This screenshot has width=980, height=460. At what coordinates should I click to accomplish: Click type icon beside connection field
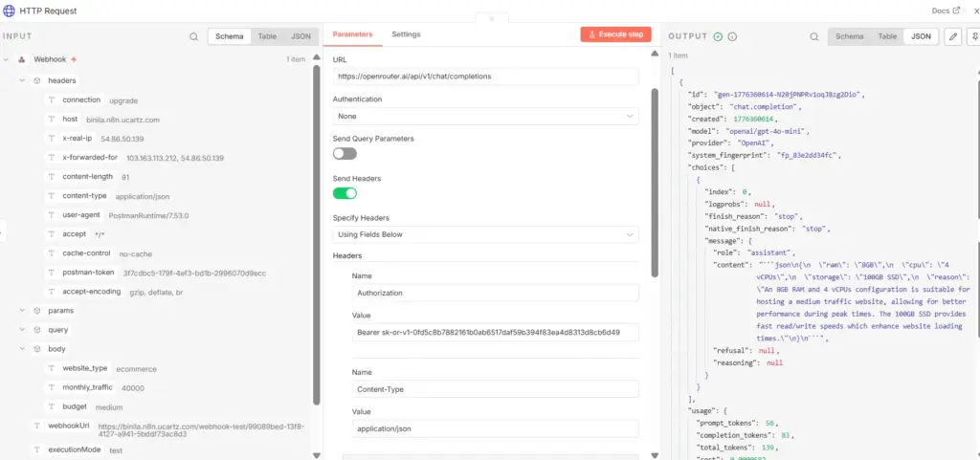pyautogui.click(x=52, y=99)
